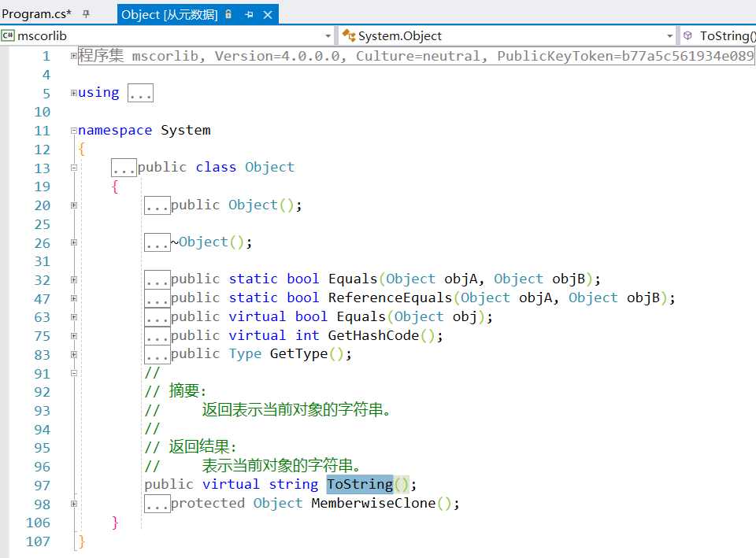Image resolution: width=756 pixels, height=558 pixels.
Task: Click 'objB' parameter in ReferenceEquals
Action: (x=643, y=297)
